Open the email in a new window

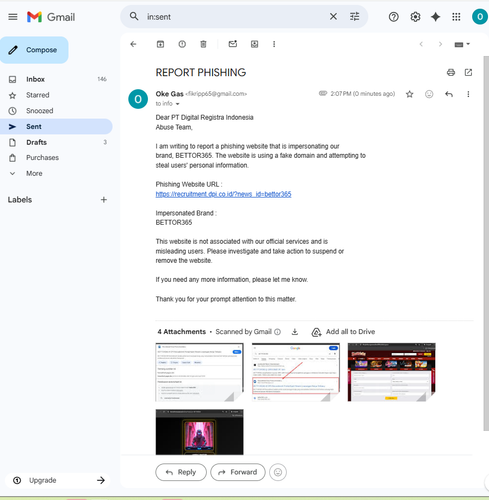click(468, 72)
